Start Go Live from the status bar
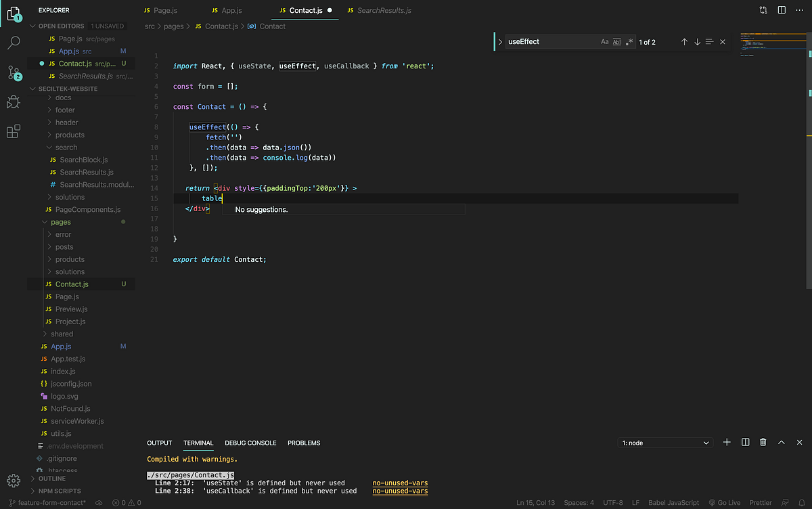The image size is (812, 509). [725, 502]
